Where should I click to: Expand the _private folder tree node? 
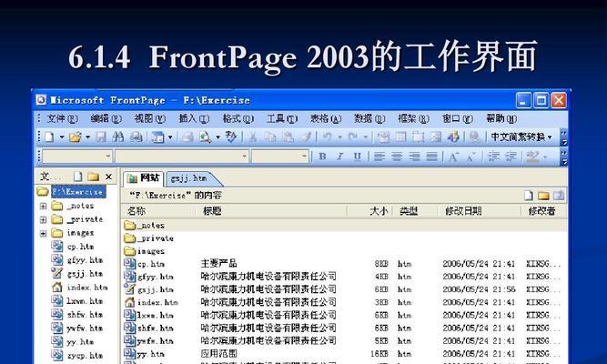[44, 219]
